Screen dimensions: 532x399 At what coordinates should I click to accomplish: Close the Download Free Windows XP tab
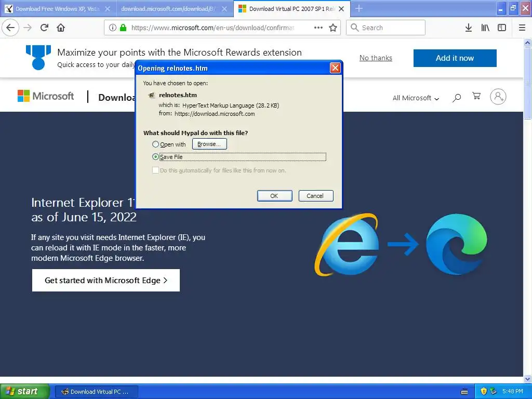[x=108, y=9]
